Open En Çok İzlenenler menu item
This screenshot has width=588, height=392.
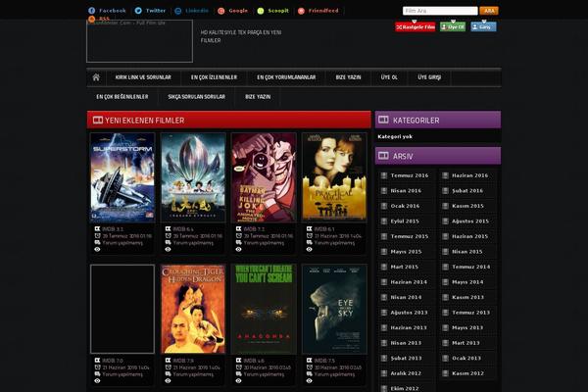[214, 77]
